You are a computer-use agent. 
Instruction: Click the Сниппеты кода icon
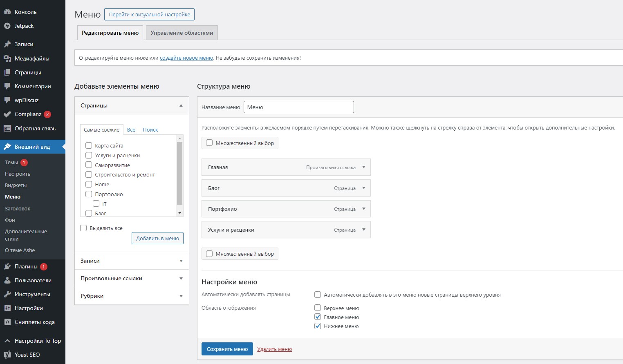[x=7, y=322]
